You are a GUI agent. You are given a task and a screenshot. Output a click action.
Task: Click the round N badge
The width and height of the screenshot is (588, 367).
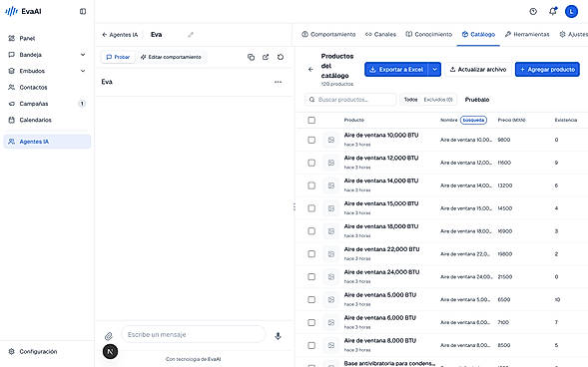pos(110,351)
